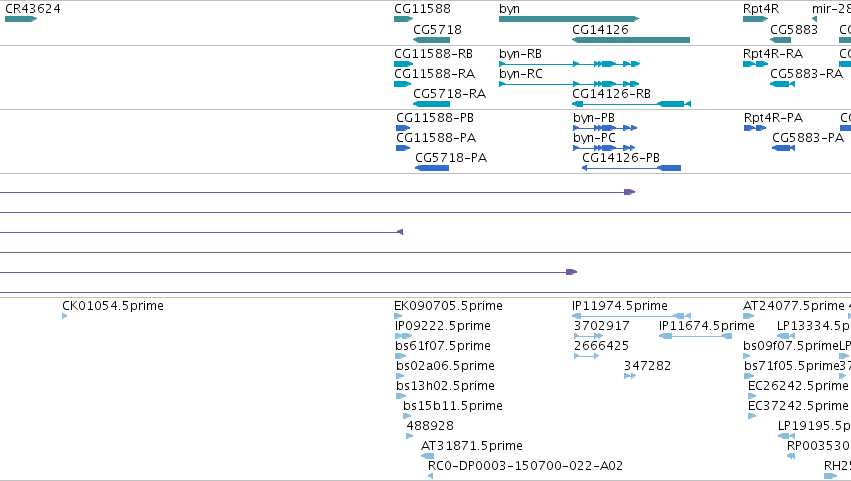Select the bs71f05.5prime EST label
Image resolution: width=851 pixels, height=481 pixels.
click(x=792, y=366)
